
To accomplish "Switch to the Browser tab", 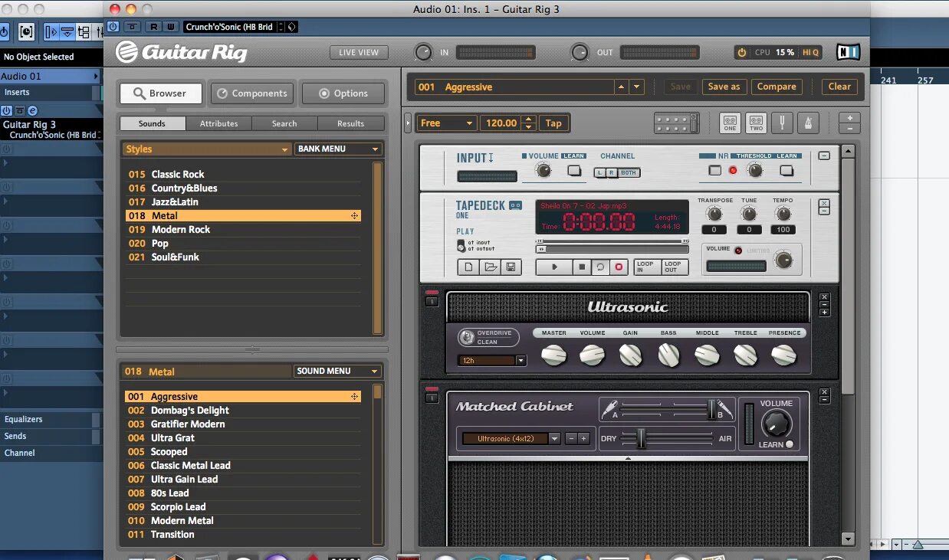I will (160, 93).
